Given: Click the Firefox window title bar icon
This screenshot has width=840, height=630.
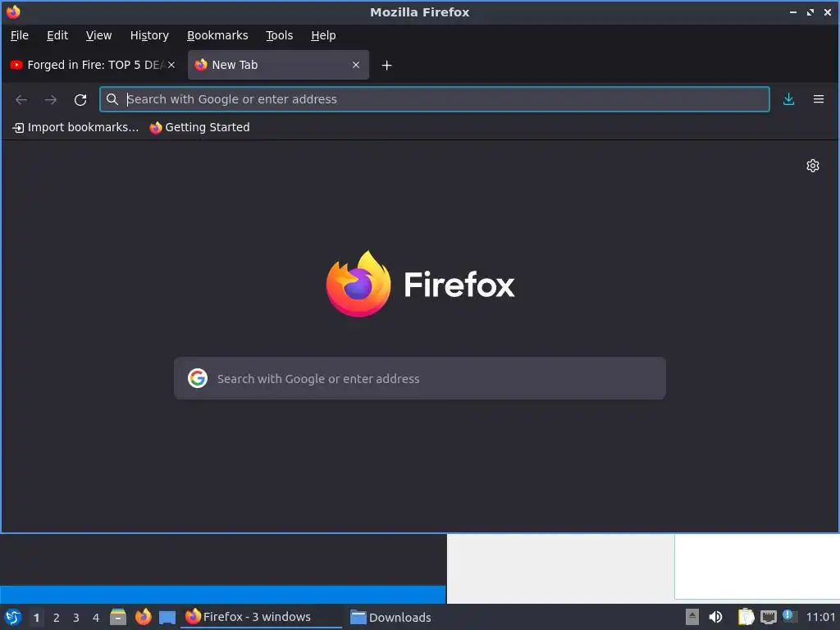Looking at the screenshot, I should tap(13, 11).
